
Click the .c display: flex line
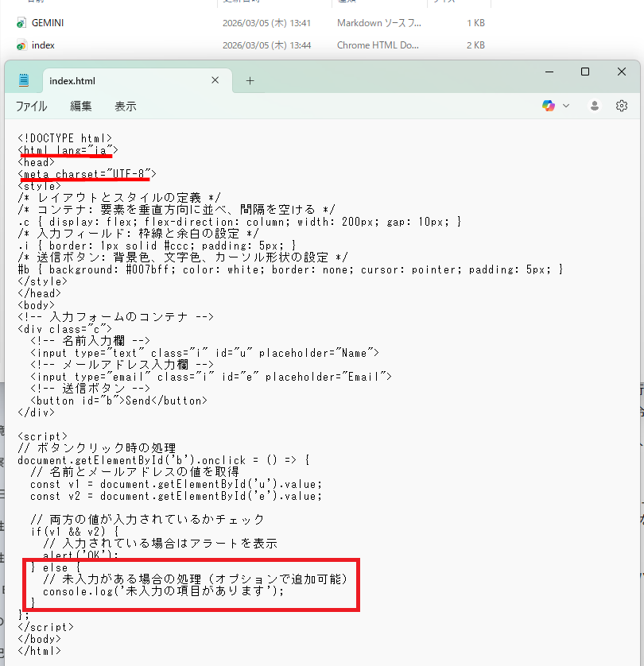click(x=239, y=222)
